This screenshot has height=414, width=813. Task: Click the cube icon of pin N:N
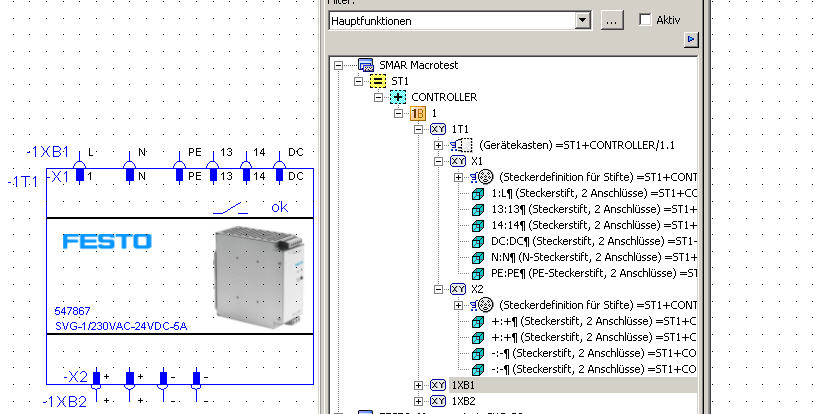coord(478,257)
